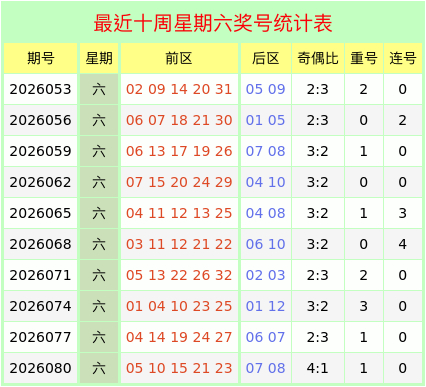This screenshot has width=426, height=387.
Task: Click issue number 2026080
Action: click(x=41, y=368)
